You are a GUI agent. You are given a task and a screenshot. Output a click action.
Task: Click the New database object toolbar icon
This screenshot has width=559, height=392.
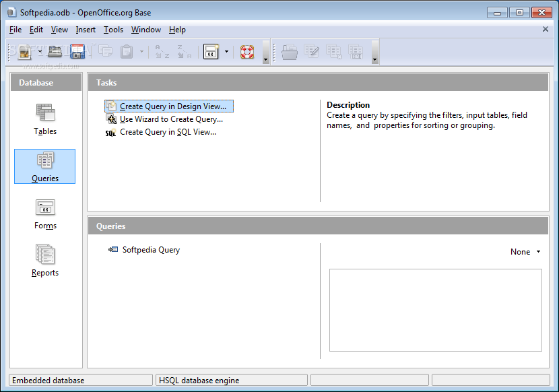24,52
